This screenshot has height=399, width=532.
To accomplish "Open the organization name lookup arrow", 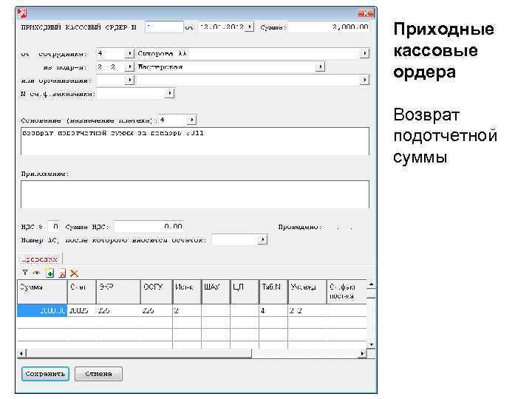I will tap(365, 80).
